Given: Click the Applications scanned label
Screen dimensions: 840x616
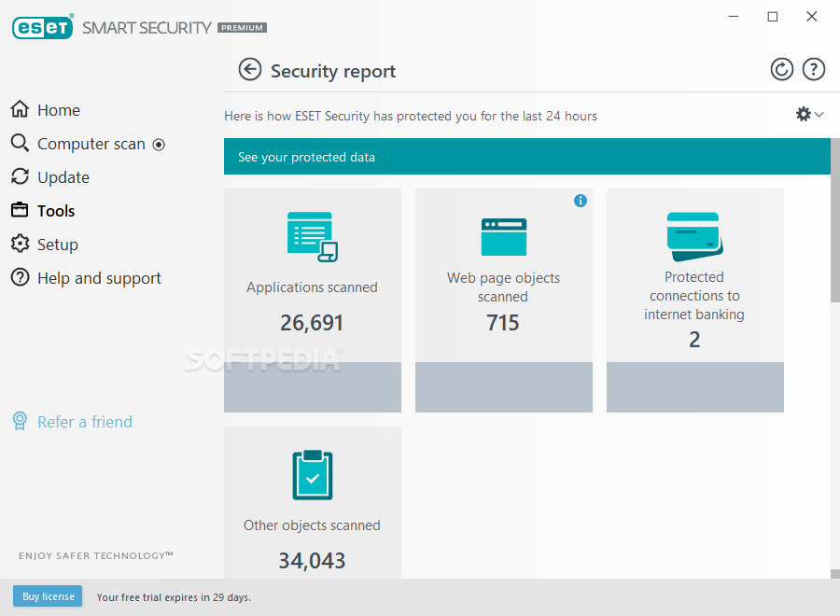Looking at the screenshot, I should 312,287.
